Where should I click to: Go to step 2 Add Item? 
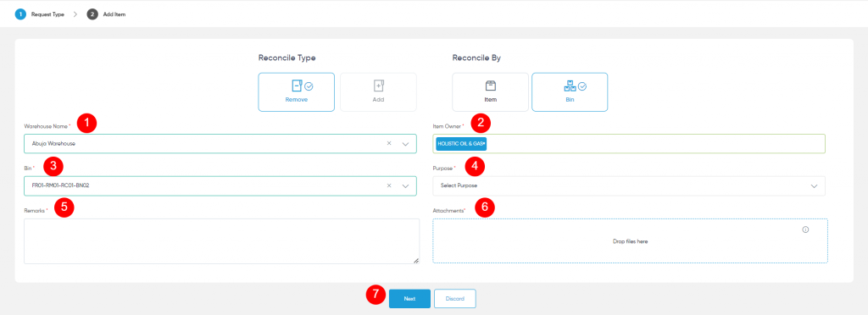point(106,14)
